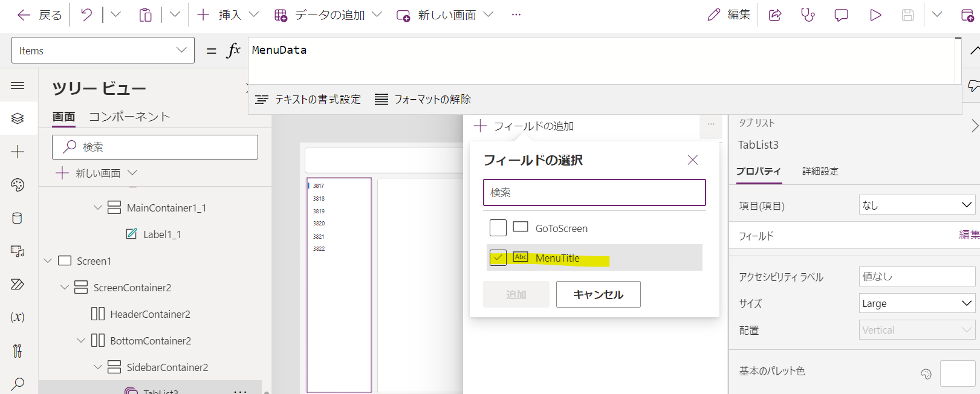Viewport: 980px width, 394px height.
Task: Select the tree view layers icon
Action: click(x=18, y=118)
